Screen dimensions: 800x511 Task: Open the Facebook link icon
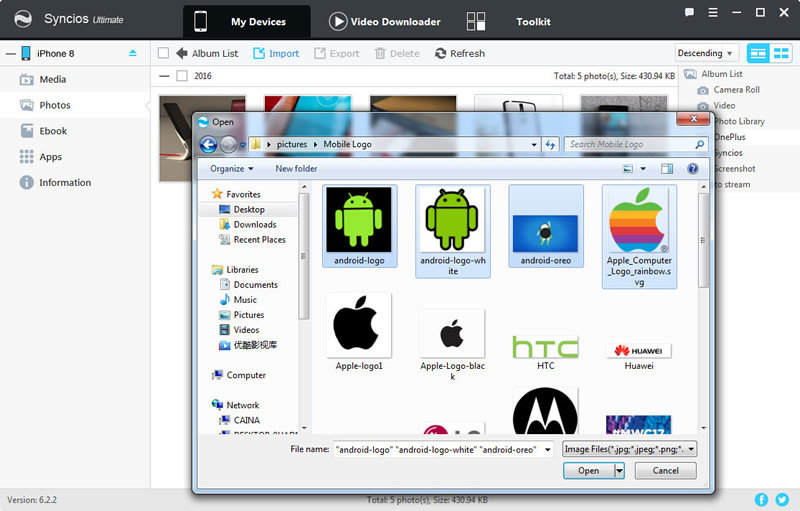761,500
